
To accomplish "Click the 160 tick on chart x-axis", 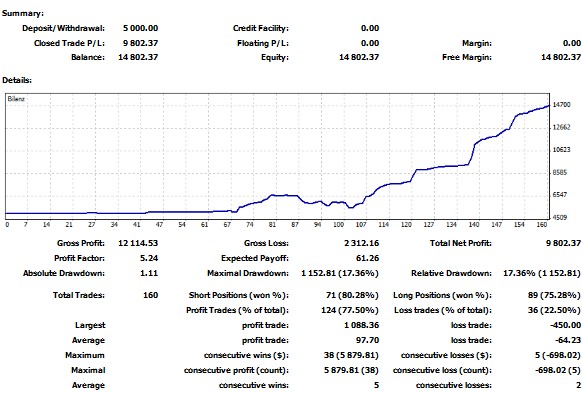I will (542, 225).
